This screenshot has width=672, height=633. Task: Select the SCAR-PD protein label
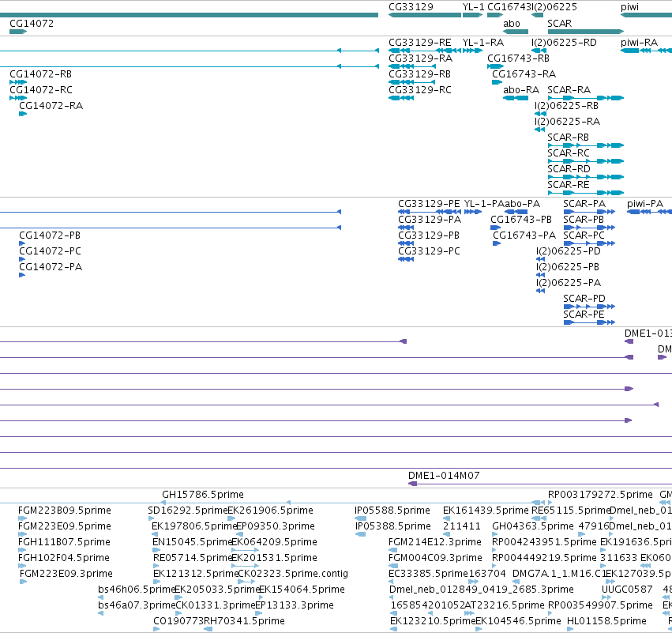pyautogui.click(x=584, y=299)
